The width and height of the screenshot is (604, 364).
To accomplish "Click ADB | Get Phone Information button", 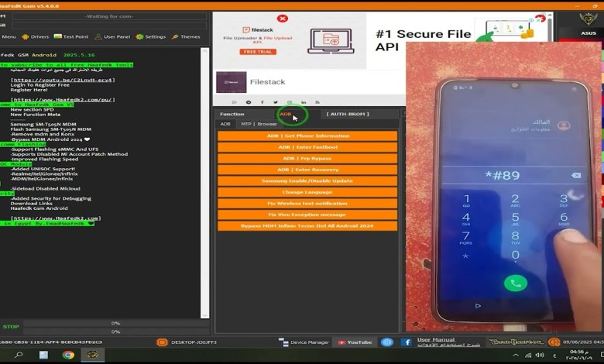I will 307,136.
